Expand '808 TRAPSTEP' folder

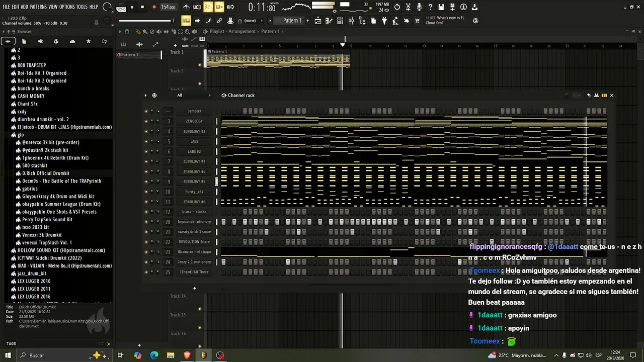coord(31,65)
